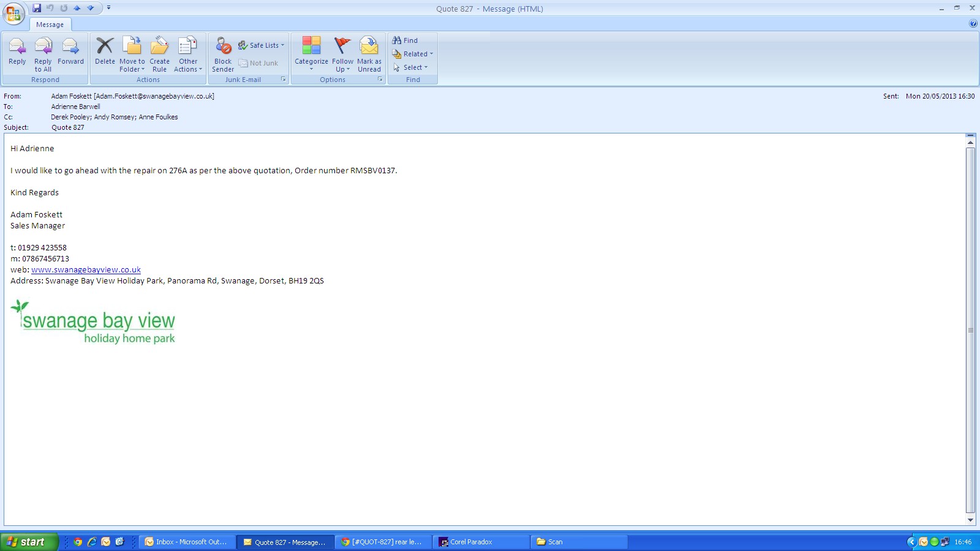Click the mobile number 07867456713
Image resolution: width=980 pixels, height=551 pixels.
click(45, 258)
